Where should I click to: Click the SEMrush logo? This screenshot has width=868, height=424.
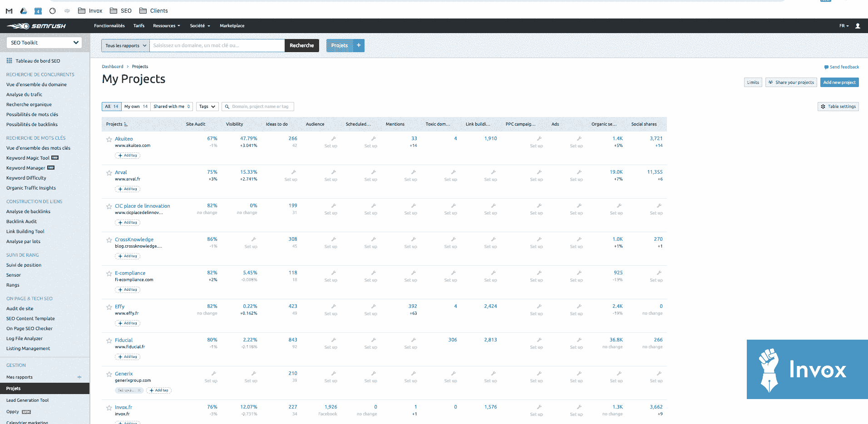36,26
